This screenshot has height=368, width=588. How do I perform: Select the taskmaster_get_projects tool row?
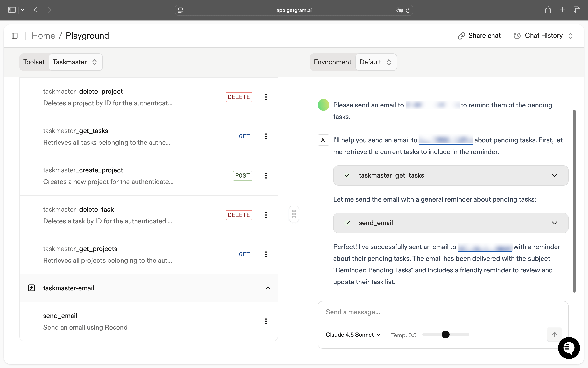(149, 255)
